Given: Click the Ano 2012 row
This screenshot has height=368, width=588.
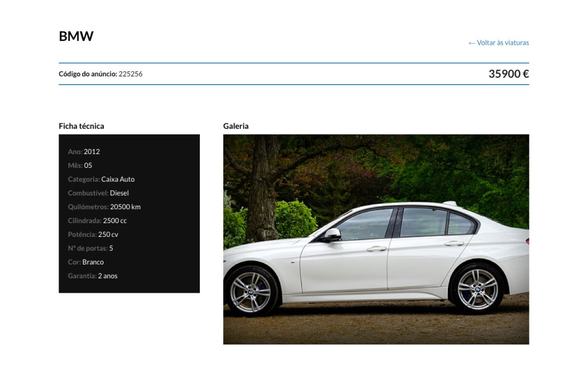Looking at the screenshot, I should pyautogui.click(x=84, y=152).
